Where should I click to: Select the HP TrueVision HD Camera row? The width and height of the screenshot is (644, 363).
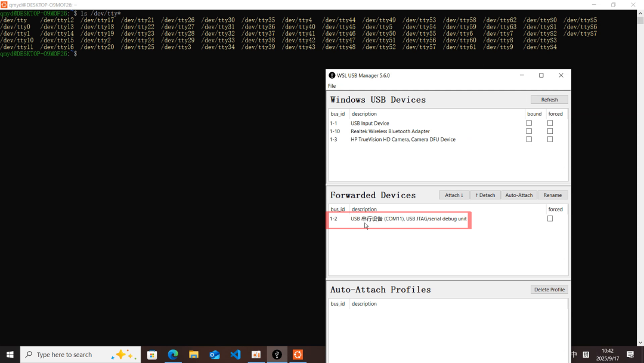(x=448, y=139)
